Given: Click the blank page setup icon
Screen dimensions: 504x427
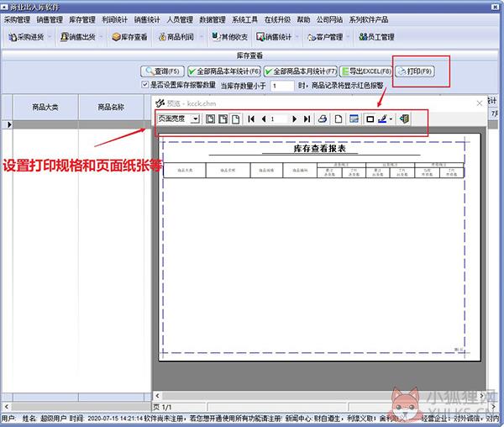Looking at the screenshot, I should point(339,119).
